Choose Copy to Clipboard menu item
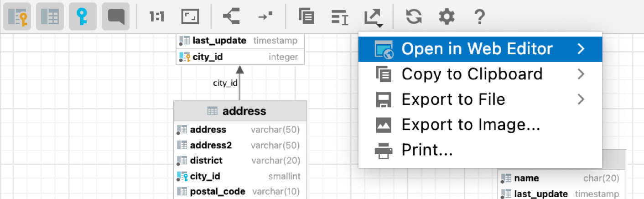 [480, 74]
